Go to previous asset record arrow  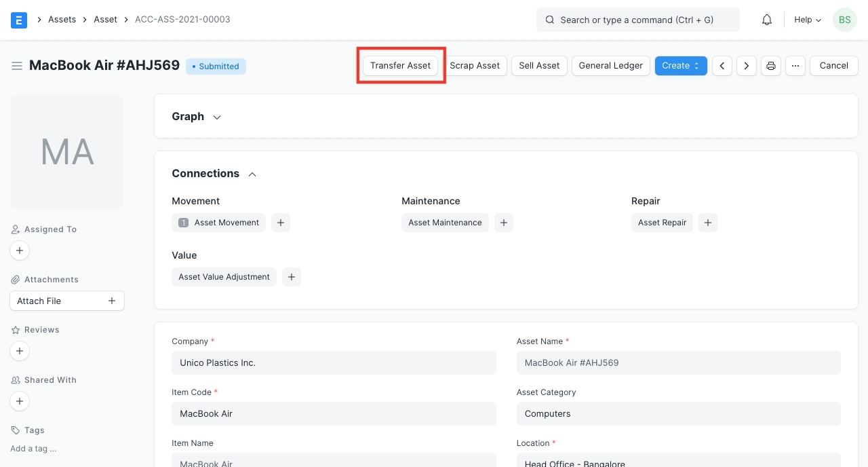pos(722,66)
